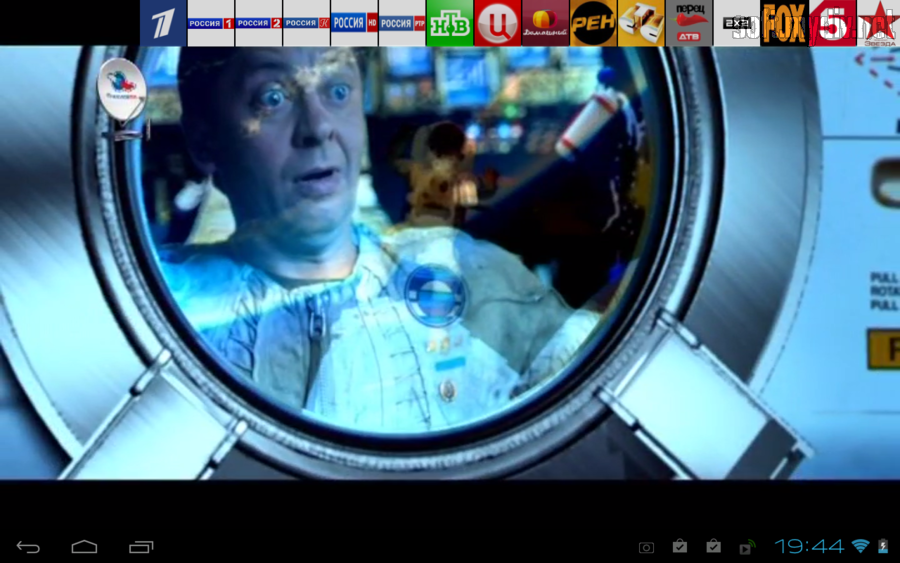900x563 pixels.
Task: Check the battery charging indicator
Action: pos(883,546)
